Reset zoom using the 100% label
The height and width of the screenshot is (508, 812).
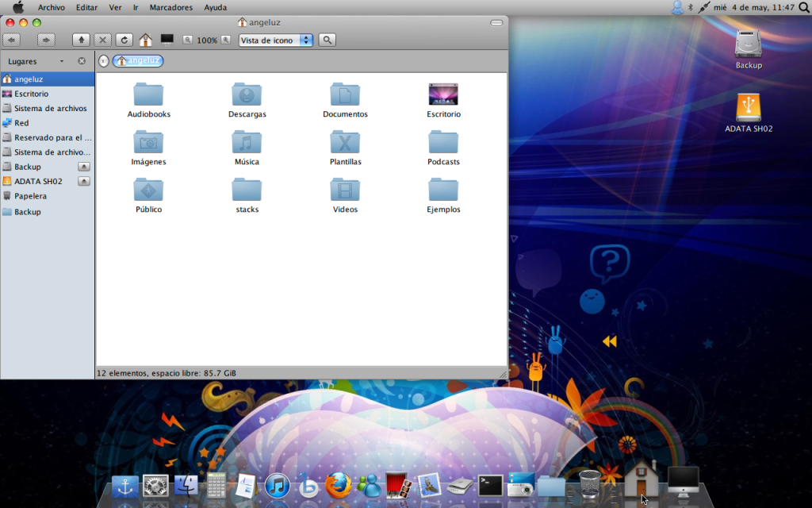[207, 40]
